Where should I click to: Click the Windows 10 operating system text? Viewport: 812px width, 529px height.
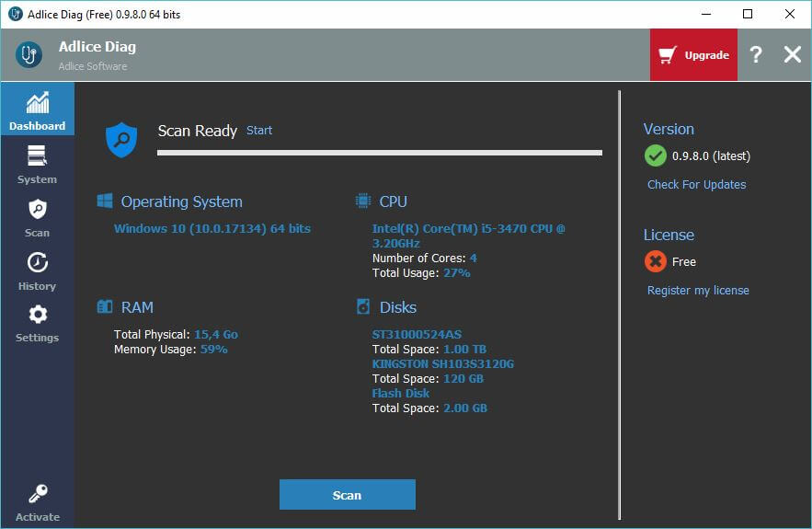(x=212, y=228)
